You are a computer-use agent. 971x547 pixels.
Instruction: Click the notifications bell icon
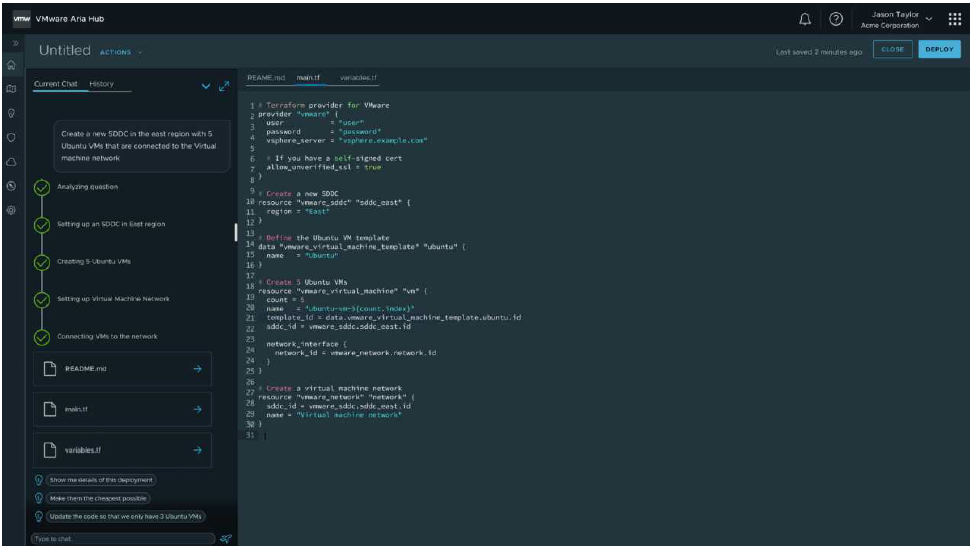point(805,19)
